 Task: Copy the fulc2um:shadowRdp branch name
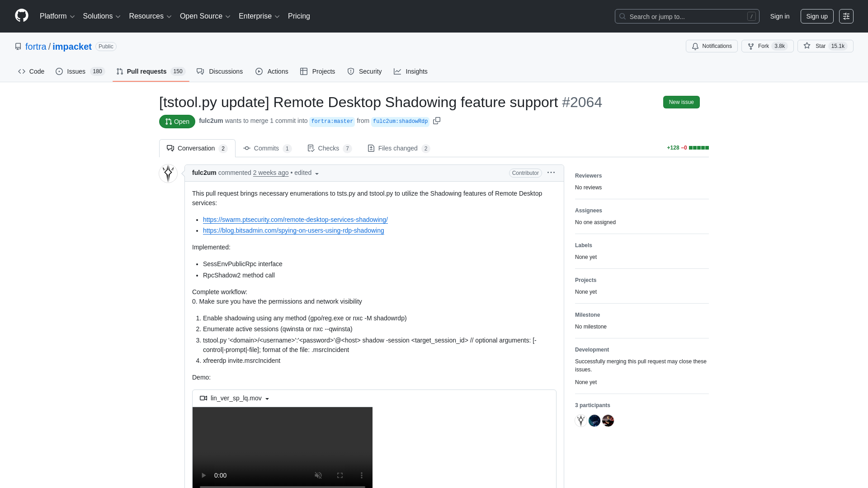click(437, 121)
